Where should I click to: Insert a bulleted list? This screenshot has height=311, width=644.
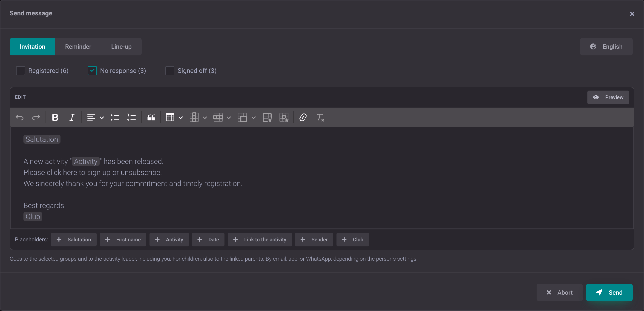(115, 117)
